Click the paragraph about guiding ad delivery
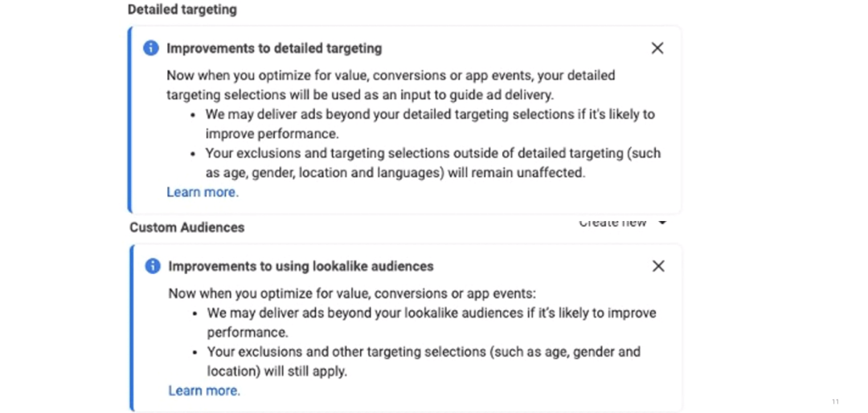The height and width of the screenshot is (413, 868). (391, 84)
